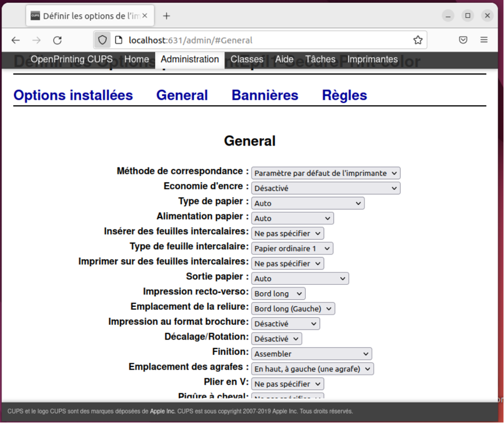Open the Firefox hamburger menu
The width and height of the screenshot is (504, 423).
[484, 40]
